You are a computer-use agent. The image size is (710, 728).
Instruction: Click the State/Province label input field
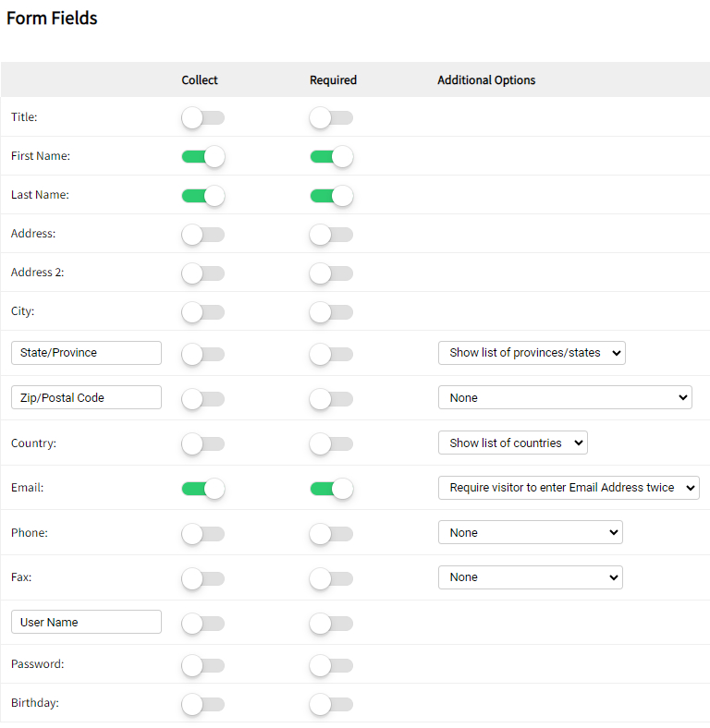coord(86,353)
